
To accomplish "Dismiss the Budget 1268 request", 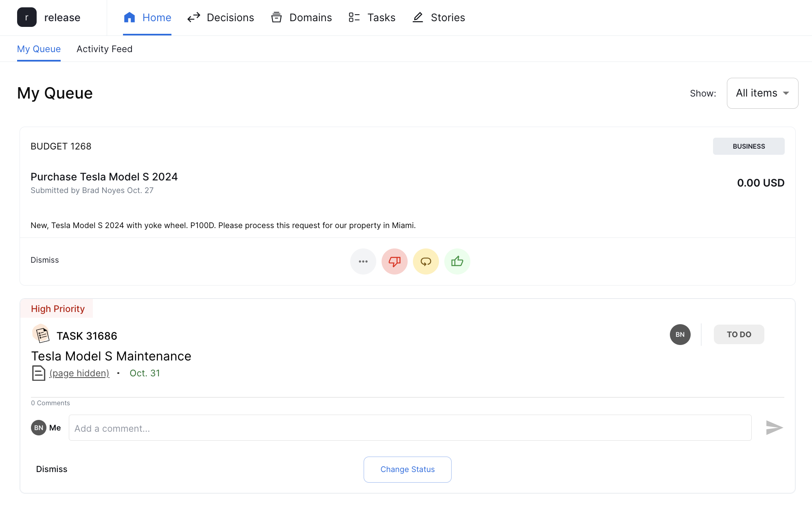I will (x=44, y=260).
